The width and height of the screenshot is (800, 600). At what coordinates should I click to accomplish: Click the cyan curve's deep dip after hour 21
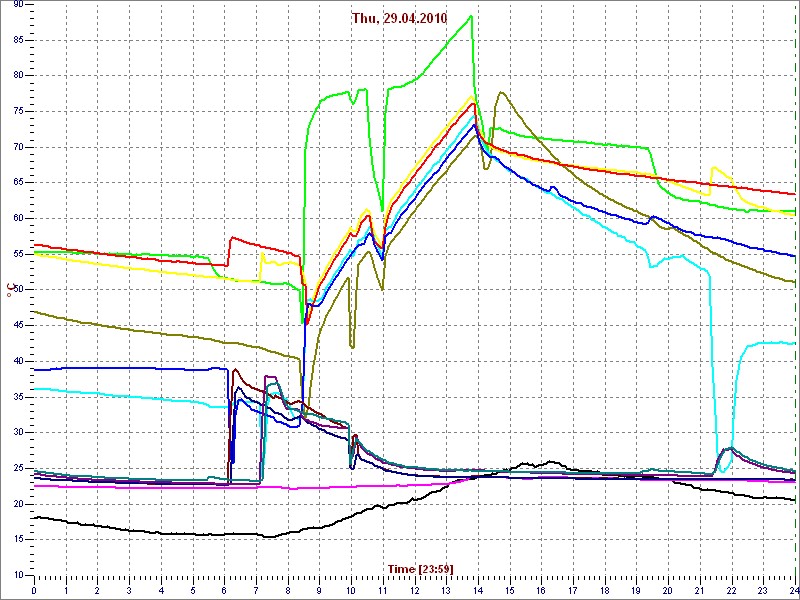(x=722, y=470)
